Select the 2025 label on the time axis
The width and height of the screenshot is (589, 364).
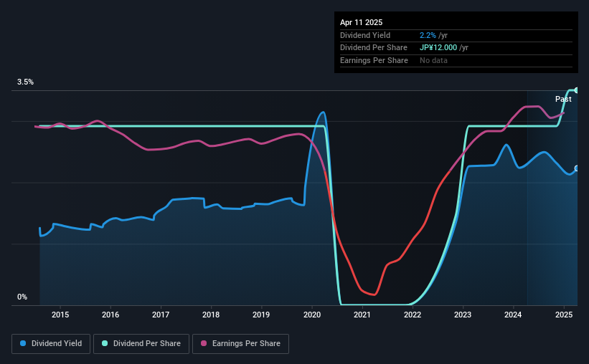click(x=564, y=315)
